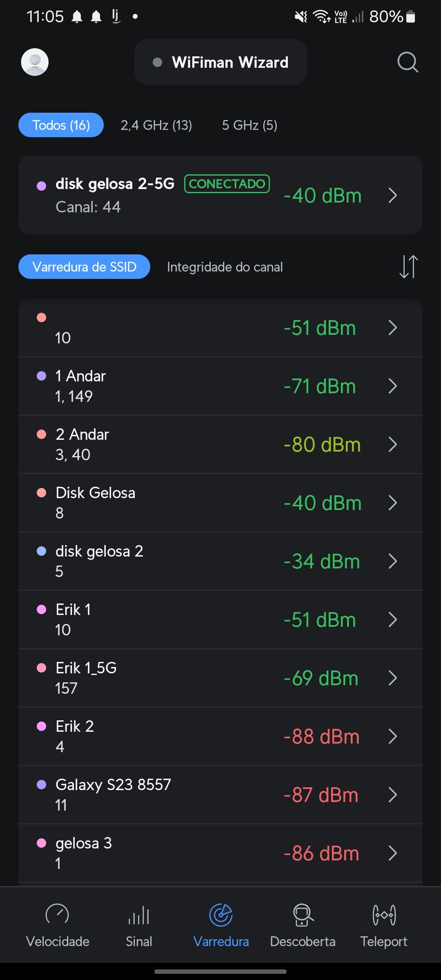Expand the 1 Andar network chevron
This screenshot has height=980, width=441.
(392, 386)
